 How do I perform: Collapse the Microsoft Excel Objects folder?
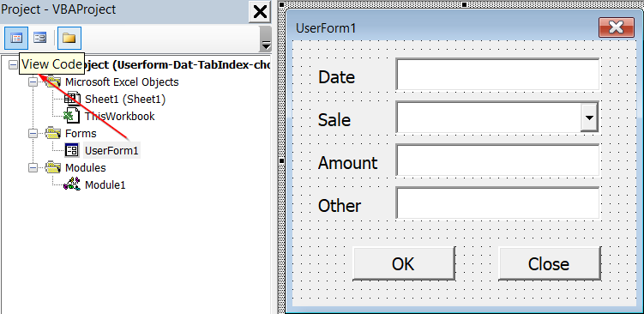[33, 82]
